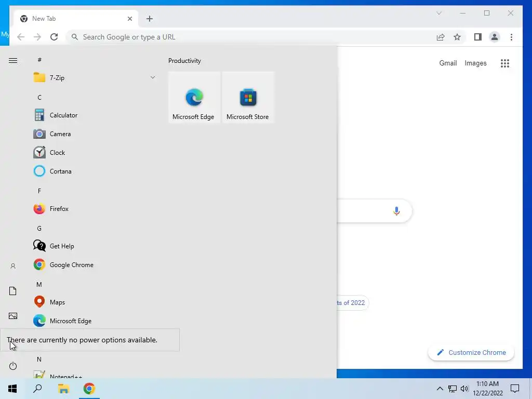Open a new Chrome tab with plus button

(x=150, y=19)
